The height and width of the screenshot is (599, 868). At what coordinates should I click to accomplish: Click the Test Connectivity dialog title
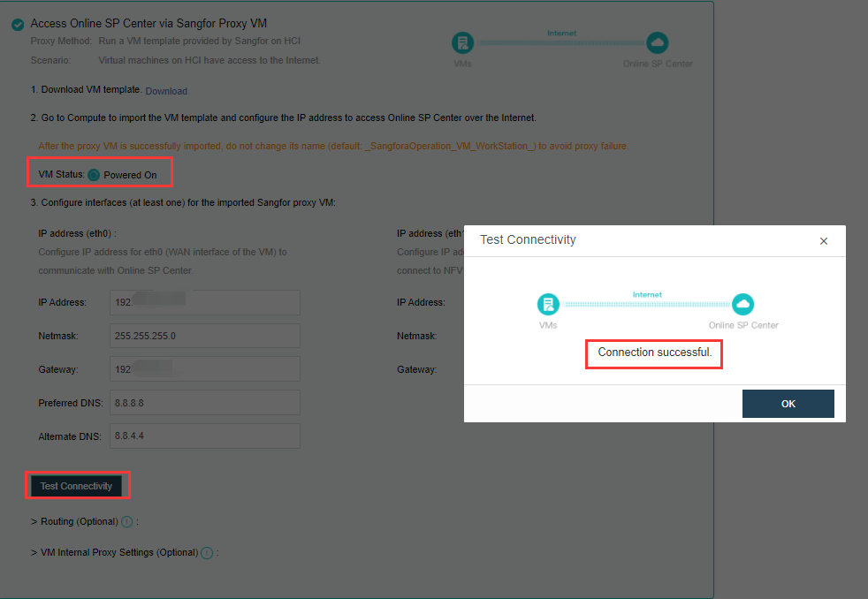coord(528,239)
